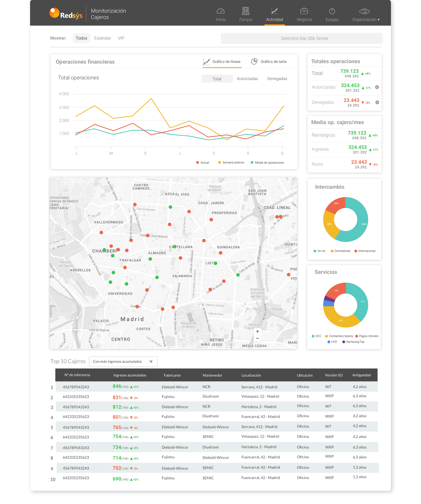Open the Inicio gauge icon
The image size is (421, 504).
coord(220,11)
